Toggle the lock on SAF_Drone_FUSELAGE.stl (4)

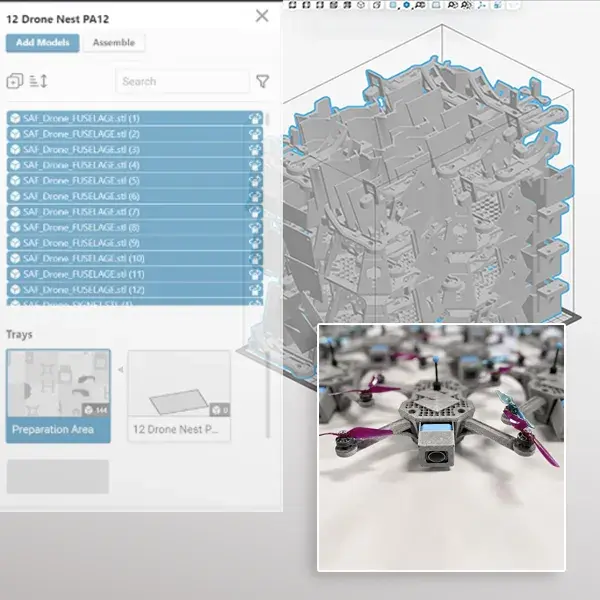[255, 165]
